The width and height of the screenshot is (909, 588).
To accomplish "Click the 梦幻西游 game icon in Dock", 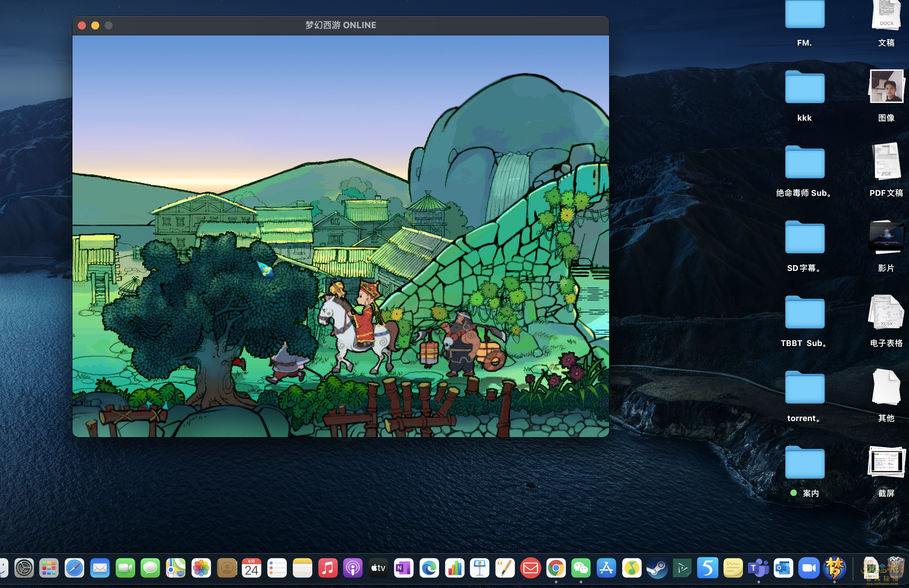I will pyautogui.click(x=834, y=568).
